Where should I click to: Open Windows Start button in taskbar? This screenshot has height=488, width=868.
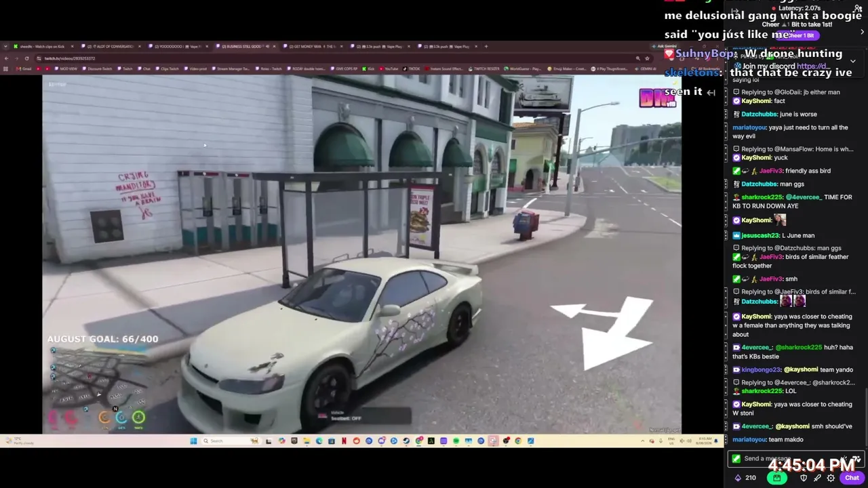[x=193, y=441]
